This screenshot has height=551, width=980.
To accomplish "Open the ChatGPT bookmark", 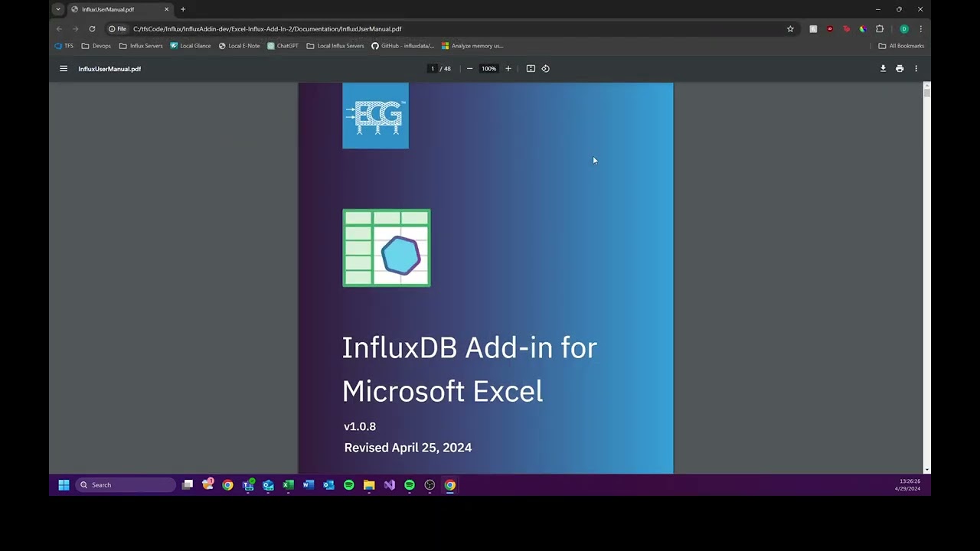I will click(x=283, y=46).
